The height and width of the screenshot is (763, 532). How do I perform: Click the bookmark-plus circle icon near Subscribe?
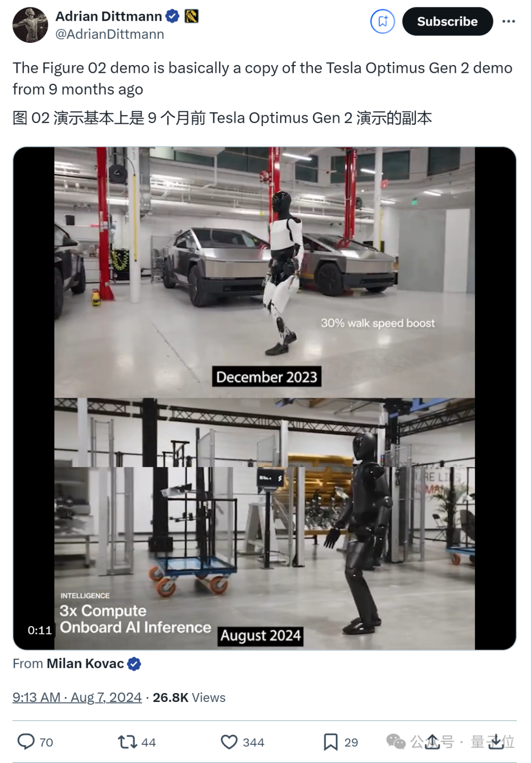(x=383, y=21)
